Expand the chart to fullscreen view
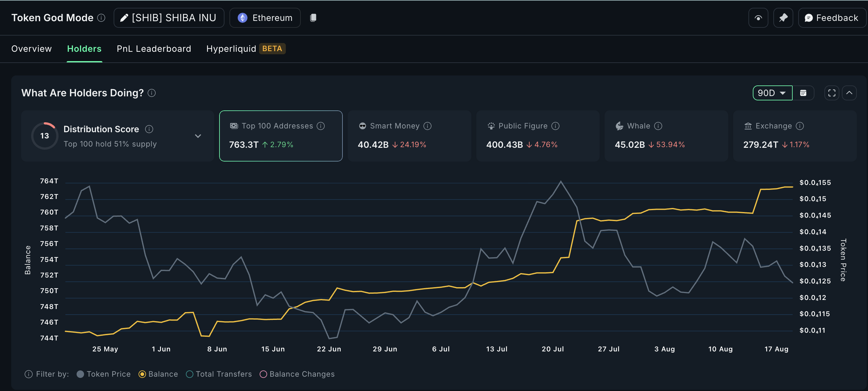868x391 pixels. (831, 93)
